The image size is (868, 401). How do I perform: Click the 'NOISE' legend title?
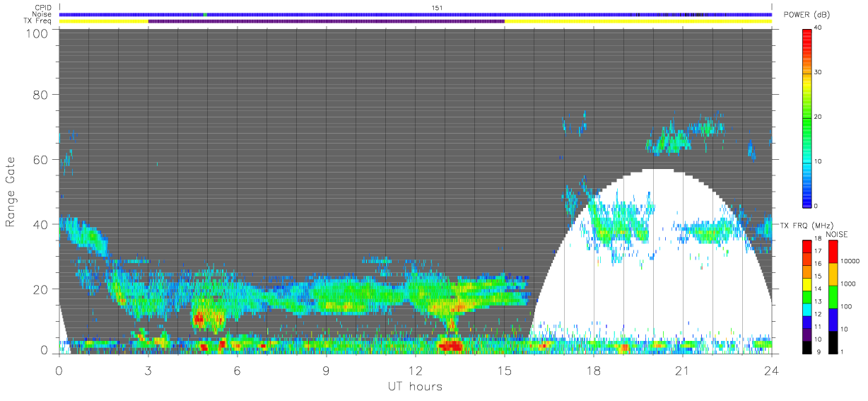pyautogui.click(x=836, y=234)
